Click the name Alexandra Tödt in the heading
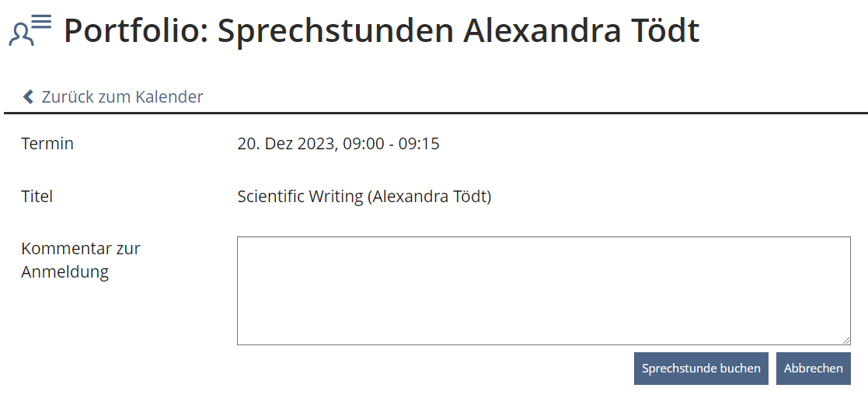This screenshot has height=402, width=868. coord(581,31)
